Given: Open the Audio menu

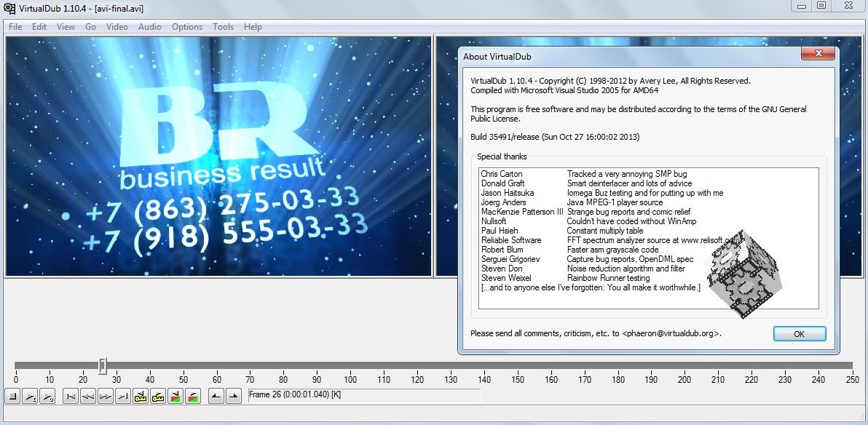Looking at the screenshot, I should [x=150, y=26].
